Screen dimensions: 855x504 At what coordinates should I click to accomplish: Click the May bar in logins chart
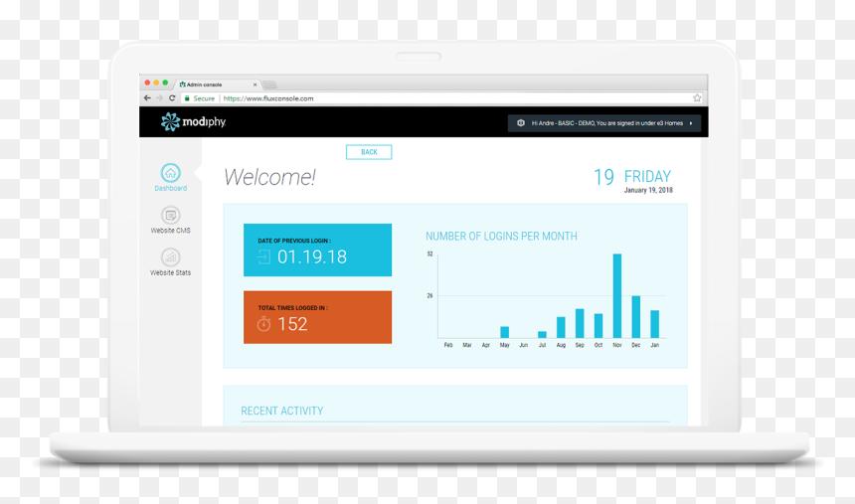505,332
